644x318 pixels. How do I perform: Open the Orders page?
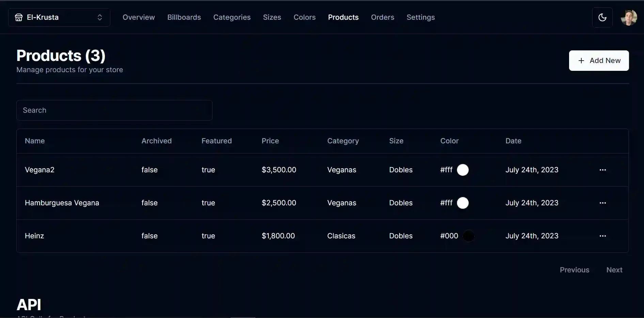point(382,17)
